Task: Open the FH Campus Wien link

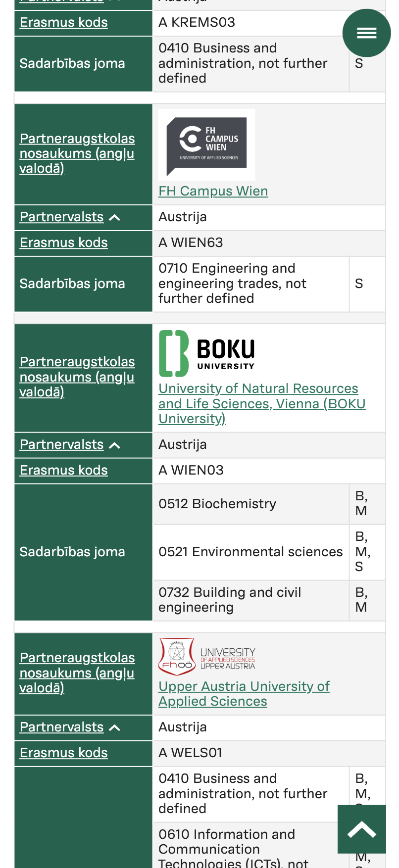Action: (213, 191)
